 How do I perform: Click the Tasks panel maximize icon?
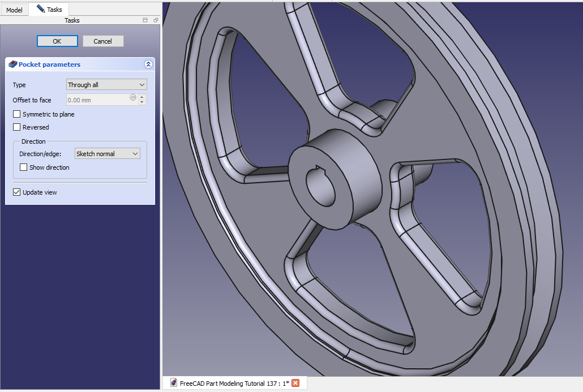pos(145,20)
